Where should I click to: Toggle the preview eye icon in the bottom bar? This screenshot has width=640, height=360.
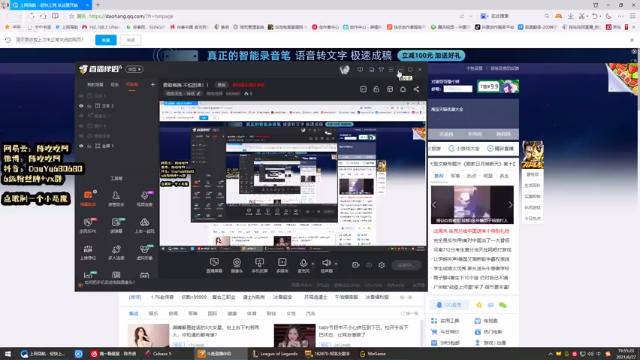[x=369, y=265]
